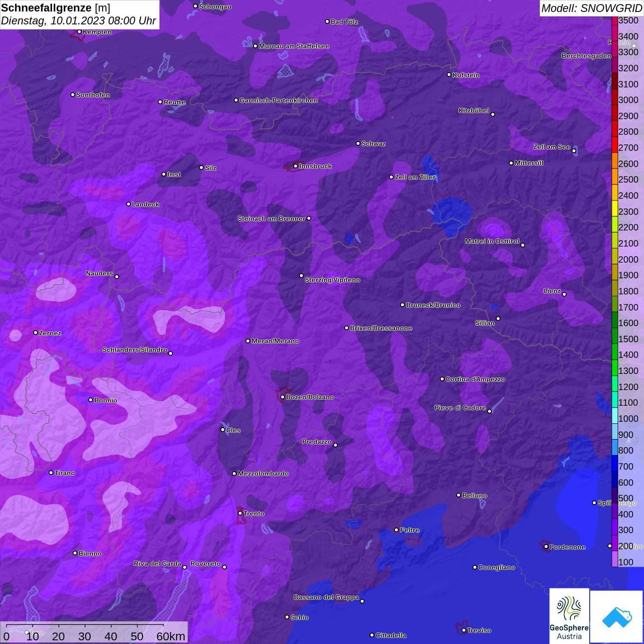Select the Bozen/Bolzano marker dot
644x644 pixels.
coord(282,397)
